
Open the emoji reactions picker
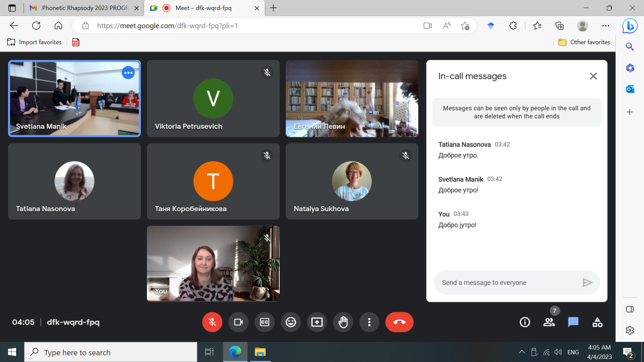pyautogui.click(x=291, y=322)
